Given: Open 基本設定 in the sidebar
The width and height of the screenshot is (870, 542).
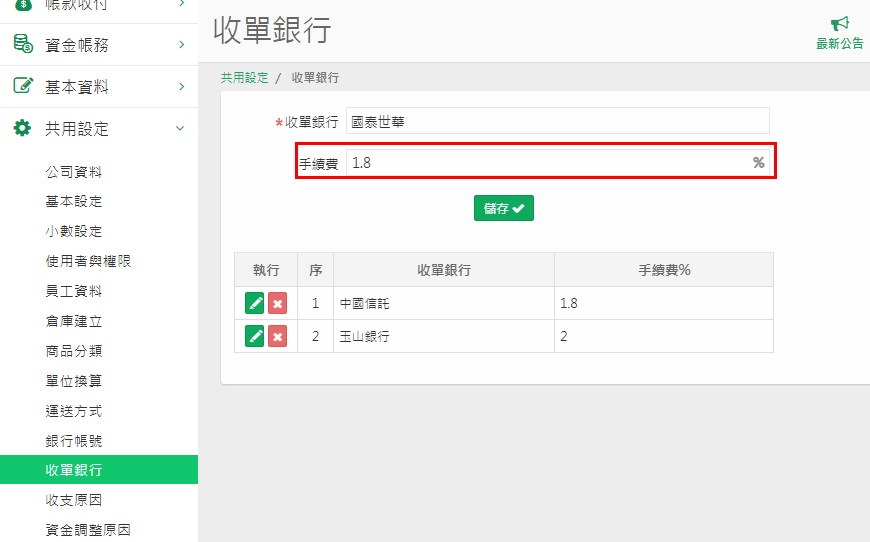Looking at the screenshot, I should pos(74,201).
